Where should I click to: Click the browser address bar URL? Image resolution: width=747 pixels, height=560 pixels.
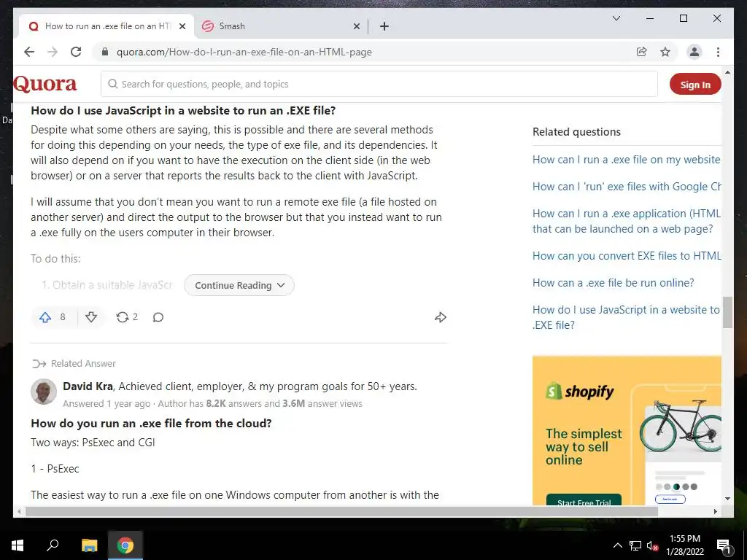tap(244, 52)
